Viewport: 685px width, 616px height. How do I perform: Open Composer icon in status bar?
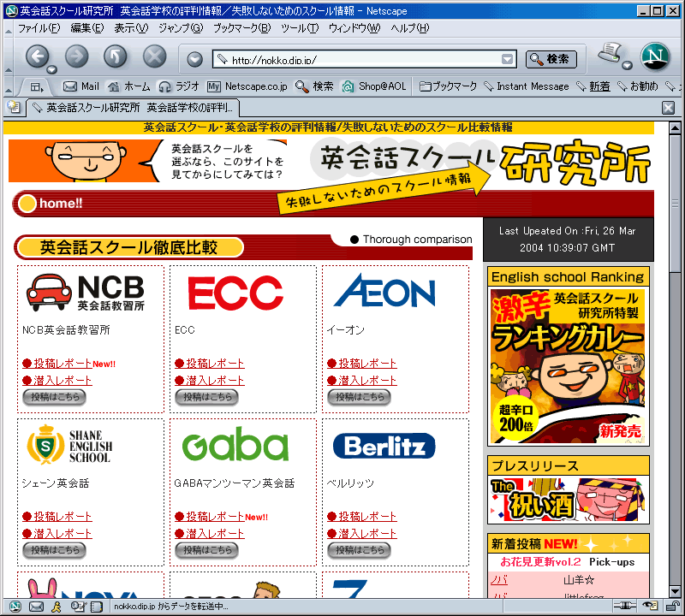click(77, 607)
